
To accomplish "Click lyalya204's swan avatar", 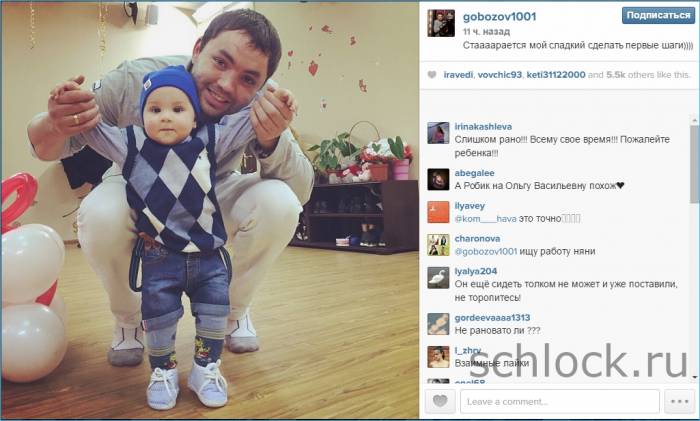I will click(438, 277).
